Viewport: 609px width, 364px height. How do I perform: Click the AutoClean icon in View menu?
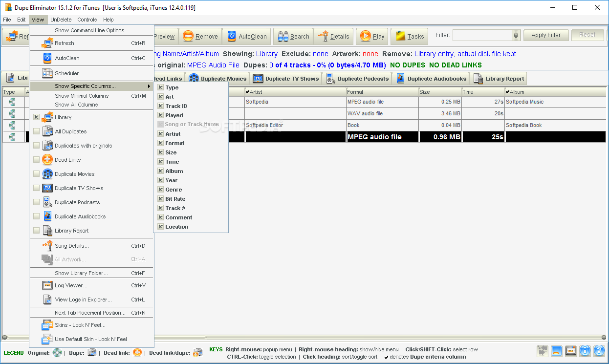(47, 58)
